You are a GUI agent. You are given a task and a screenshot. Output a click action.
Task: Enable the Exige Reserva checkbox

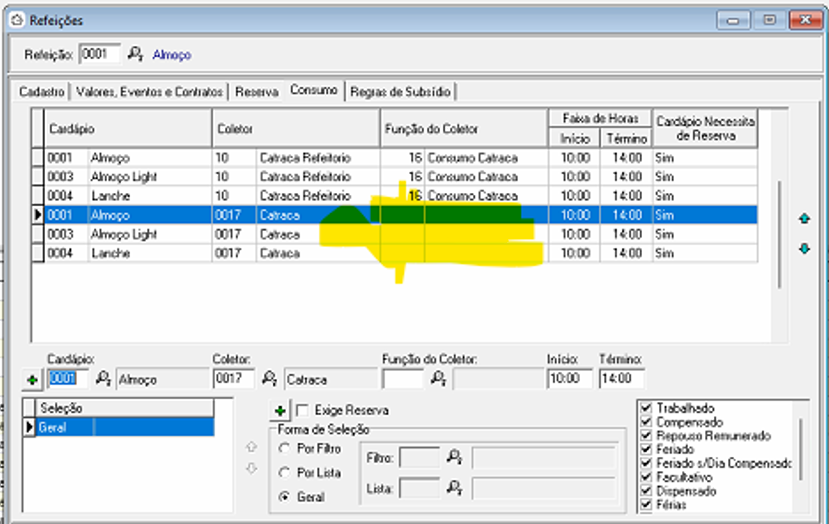click(301, 410)
